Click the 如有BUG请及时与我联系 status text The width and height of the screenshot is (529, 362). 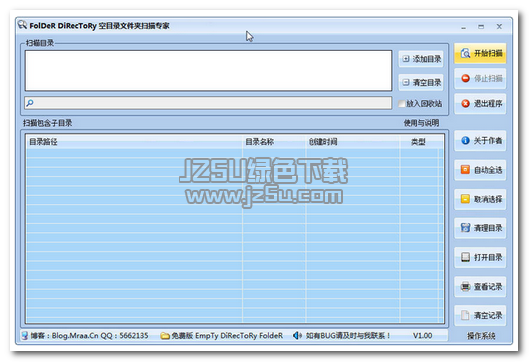coord(348,336)
